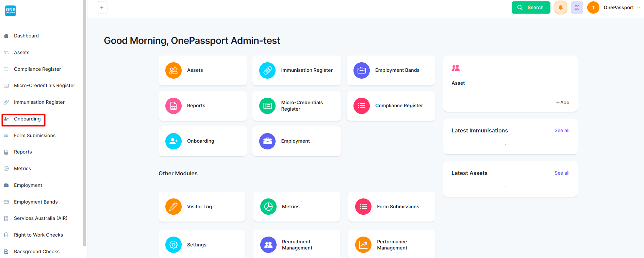Click the orange T user avatar
The width and height of the screenshot is (644, 258).
coord(593,7)
